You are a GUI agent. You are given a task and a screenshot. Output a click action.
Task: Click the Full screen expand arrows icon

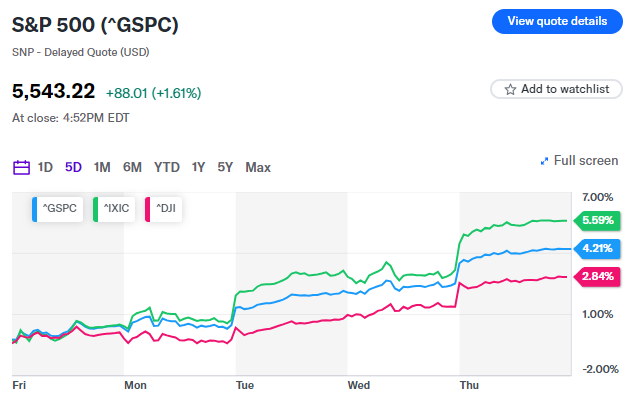[x=544, y=161]
